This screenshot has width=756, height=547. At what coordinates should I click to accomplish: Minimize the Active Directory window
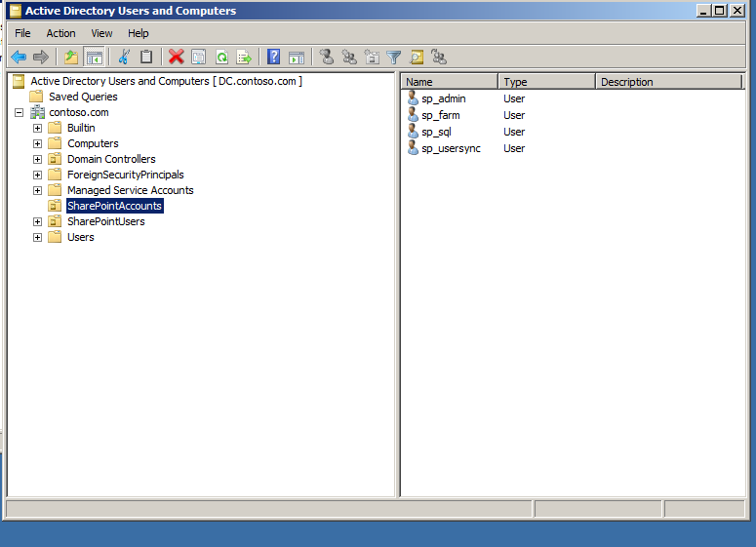point(703,10)
